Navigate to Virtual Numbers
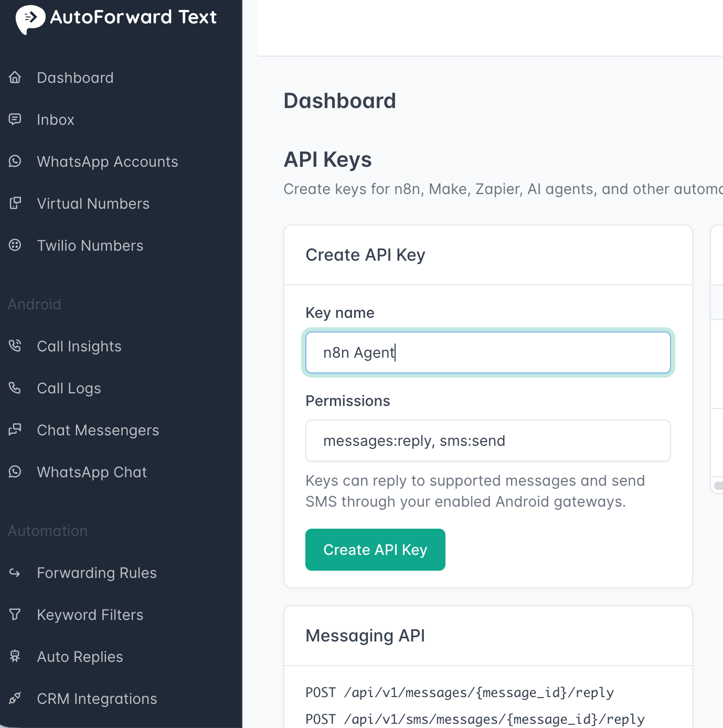 tap(93, 204)
